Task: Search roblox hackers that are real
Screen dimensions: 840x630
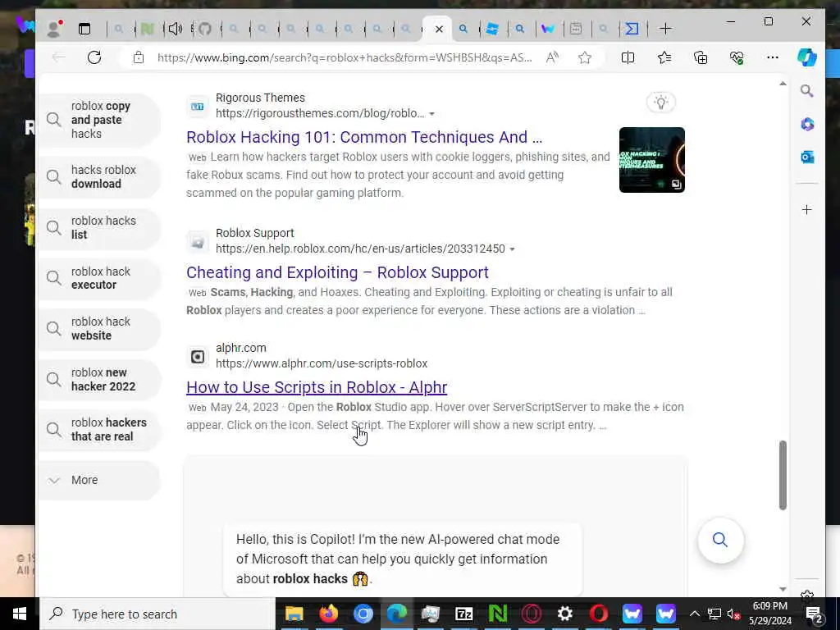Action: [x=99, y=430]
